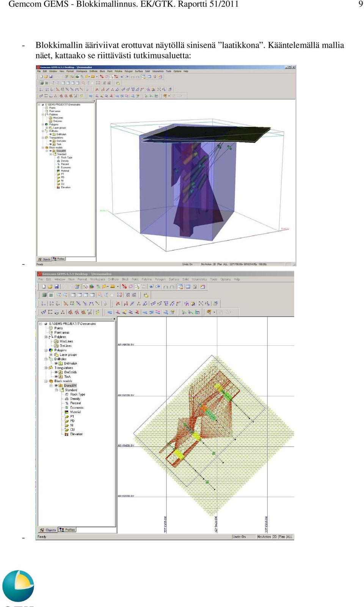Collapse the Block models node in the plan-view tree

click(x=46, y=381)
